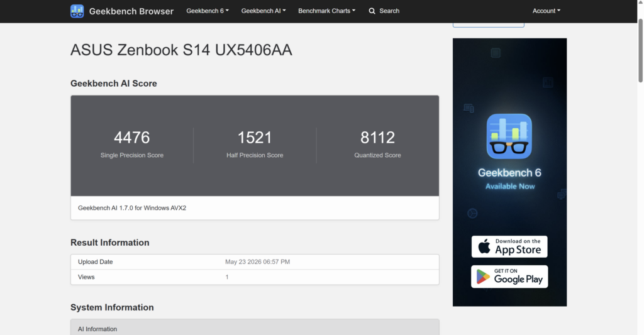The width and height of the screenshot is (644, 335).
Task: Click the Apple logo on App Store badge
Action: coord(484,246)
